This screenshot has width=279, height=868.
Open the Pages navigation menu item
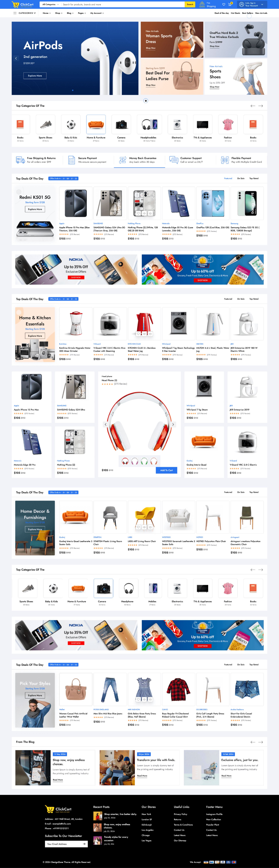(x=82, y=13)
